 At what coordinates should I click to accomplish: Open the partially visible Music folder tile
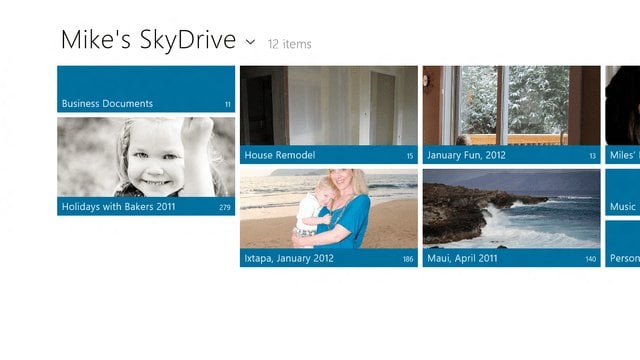click(623, 192)
